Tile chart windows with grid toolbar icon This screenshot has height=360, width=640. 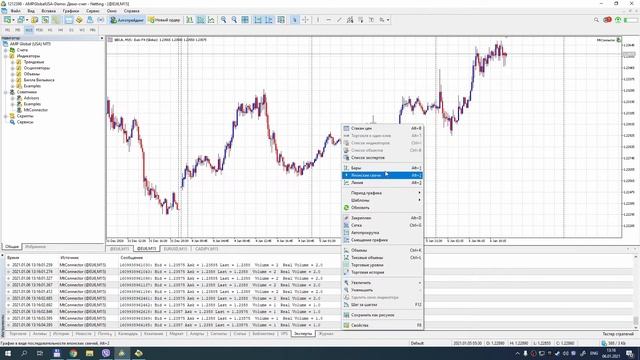(x=245, y=20)
